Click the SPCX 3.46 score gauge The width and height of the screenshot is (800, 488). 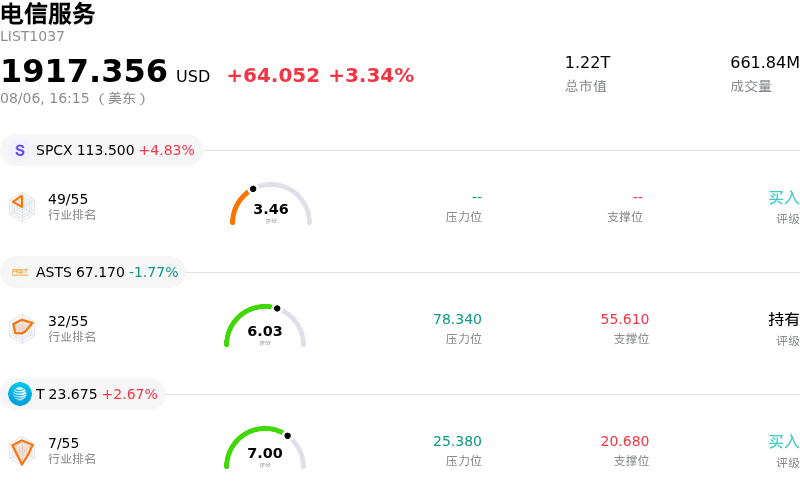click(271, 204)
